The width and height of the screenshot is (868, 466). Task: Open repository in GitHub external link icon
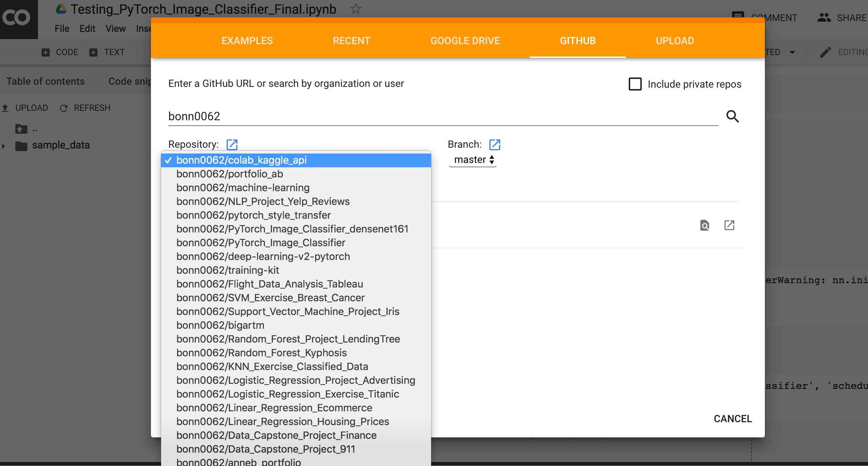[232, 144]
